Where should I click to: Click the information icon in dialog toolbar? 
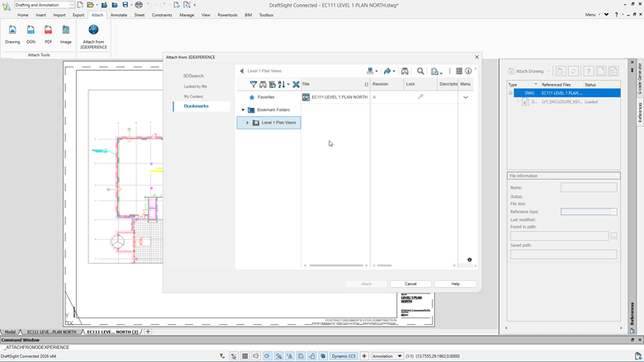[x=468, y=72]
